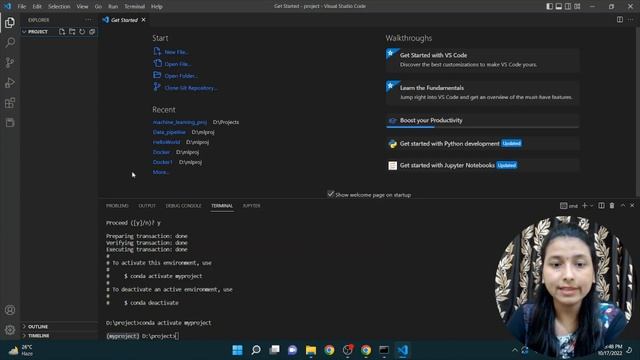
Task: Open the Search view in activity bar
Action: point(10,42)
